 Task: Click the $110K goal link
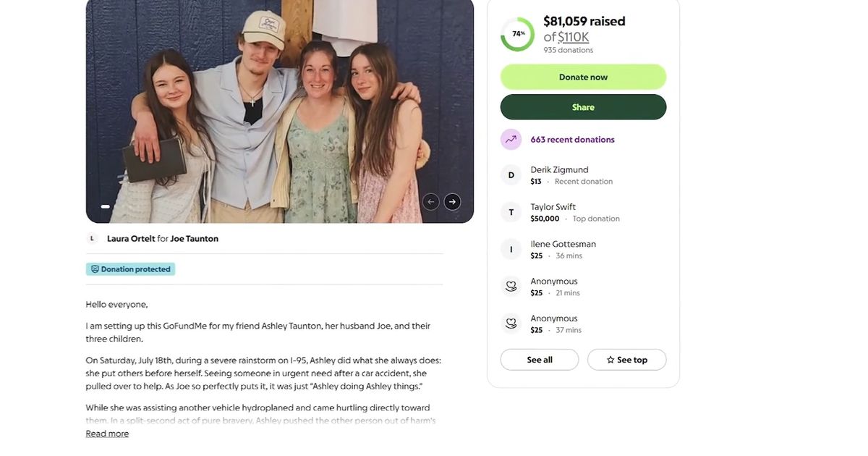pyautogui.click(x=574, y=37)
